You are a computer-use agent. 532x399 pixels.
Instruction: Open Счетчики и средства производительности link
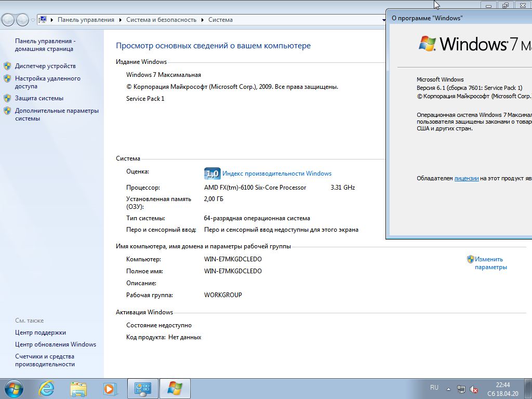click(45, 360)
